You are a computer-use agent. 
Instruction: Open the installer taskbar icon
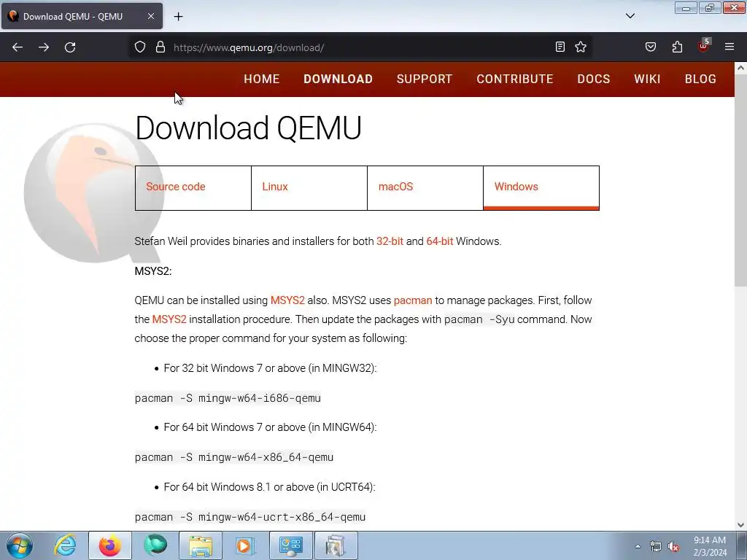(x=336, y=545)
